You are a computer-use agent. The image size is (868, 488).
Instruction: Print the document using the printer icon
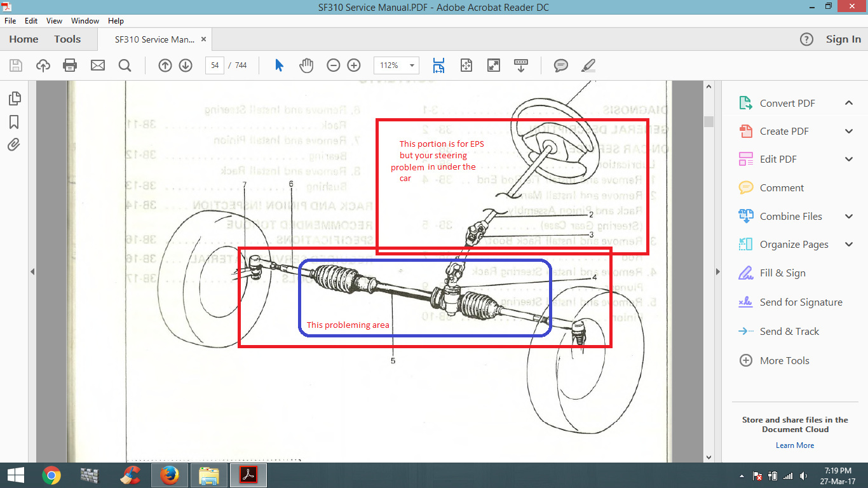70,65
